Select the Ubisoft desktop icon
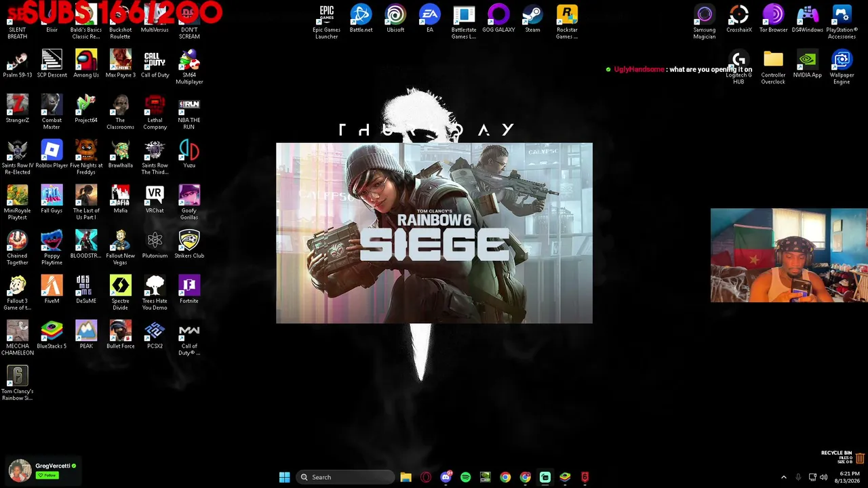Image resolution: width=868 pixels, height=488 pixels. [x=395, y=19]
